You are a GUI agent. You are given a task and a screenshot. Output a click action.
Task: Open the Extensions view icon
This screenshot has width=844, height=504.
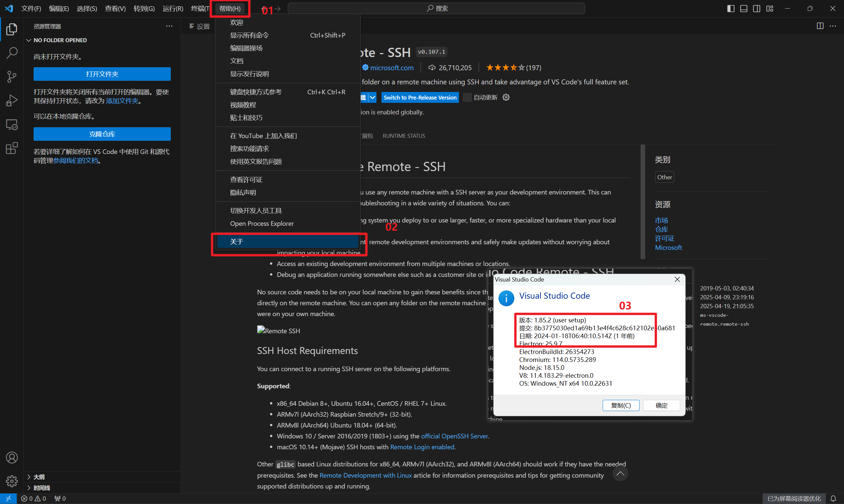(x=12, y=148)
